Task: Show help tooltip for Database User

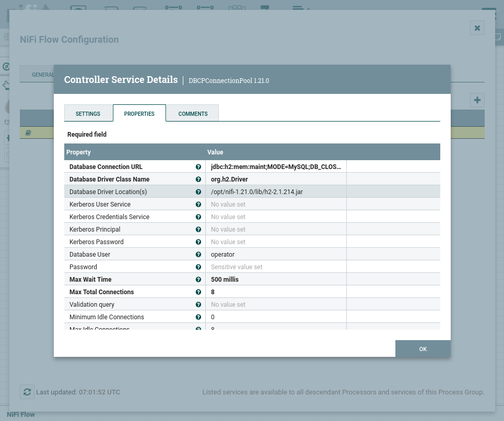Action: click(x=198, y=255)
